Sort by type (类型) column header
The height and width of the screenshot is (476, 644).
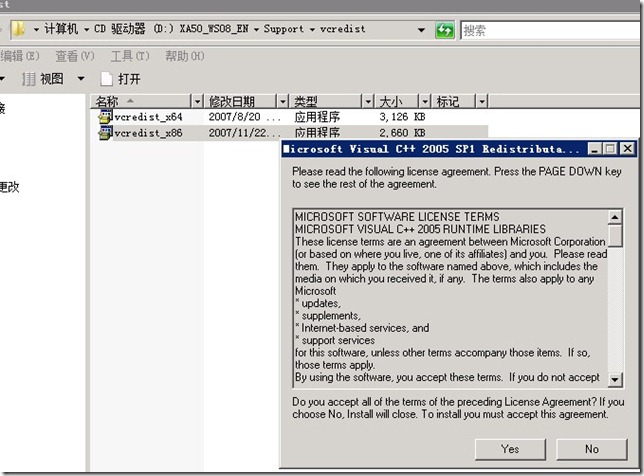tap(326, 101)
